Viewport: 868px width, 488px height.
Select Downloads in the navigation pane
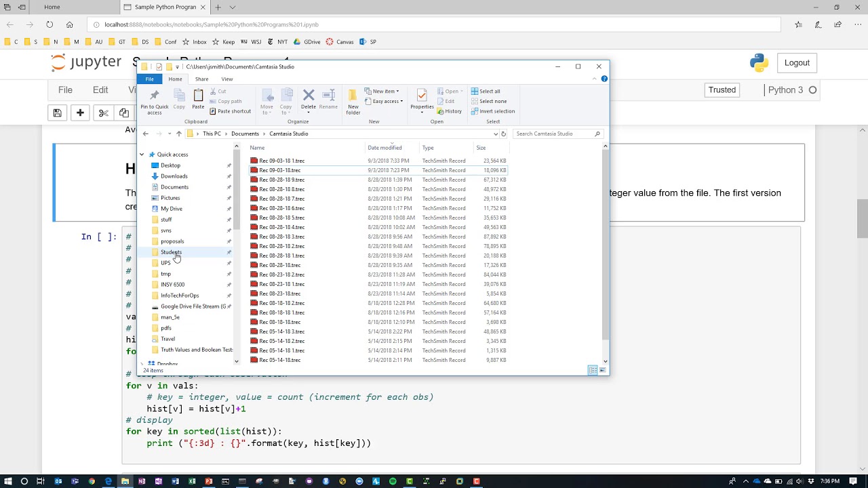click(x=174, y=176)
